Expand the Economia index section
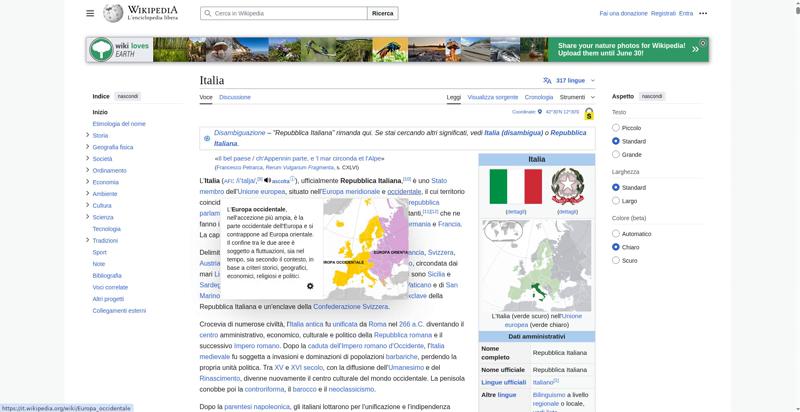 tap(88, 182)
